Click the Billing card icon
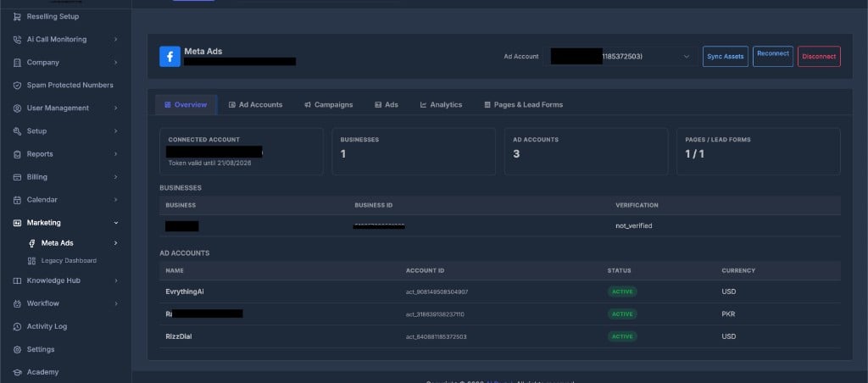 17,177
